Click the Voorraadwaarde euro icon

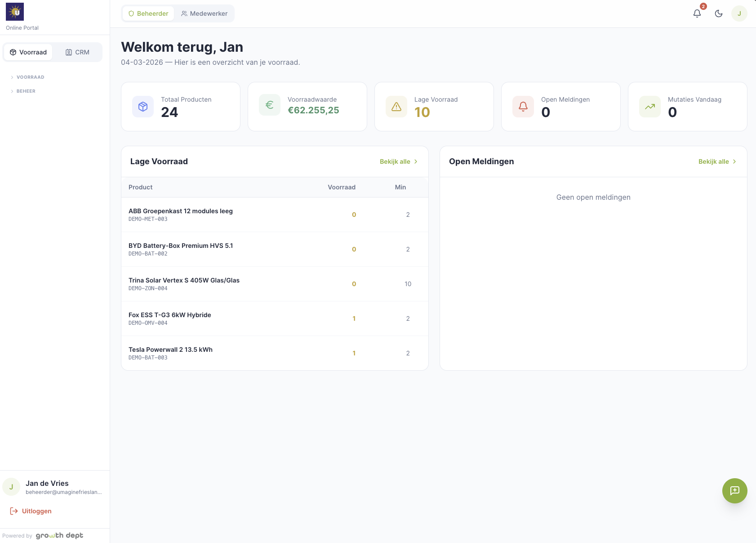click(269, 104)
